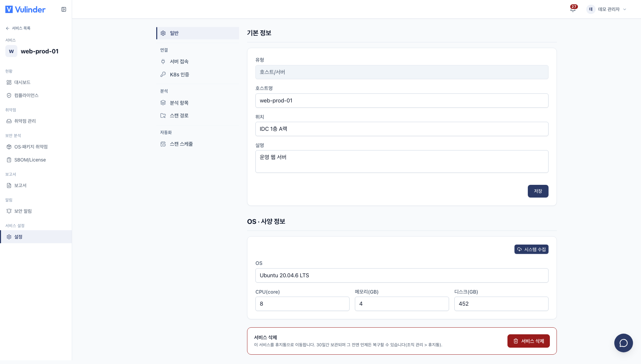Click the 서버 접속 plug icon
This screenshot has width=641, height=364.
(163, 61)
